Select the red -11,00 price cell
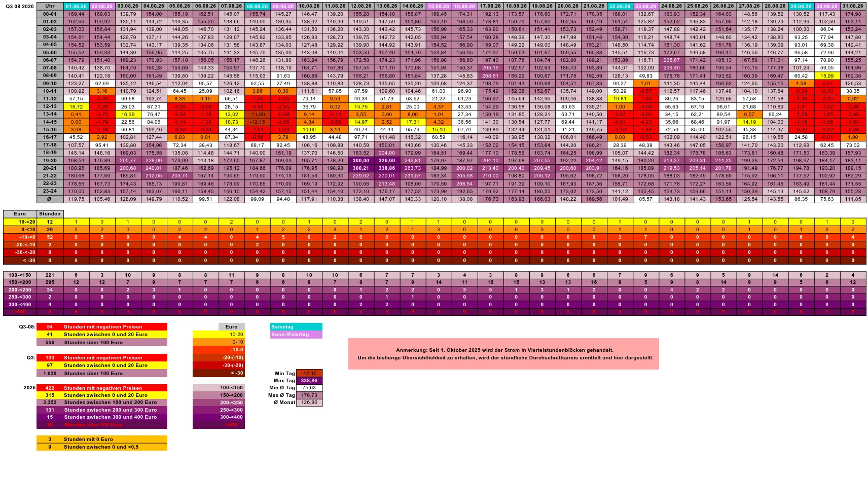The image size is (868, 478). [257, 115]
